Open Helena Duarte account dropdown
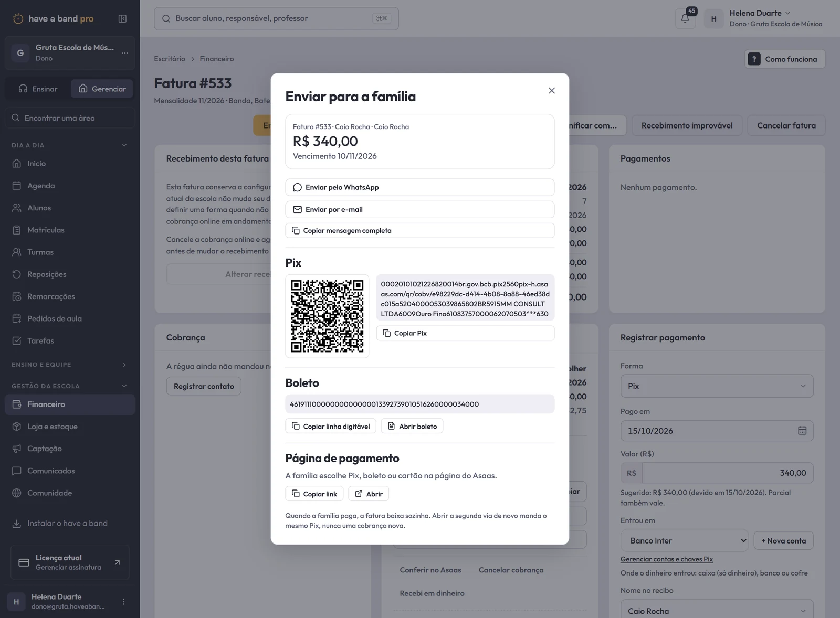 coord(764,18)
